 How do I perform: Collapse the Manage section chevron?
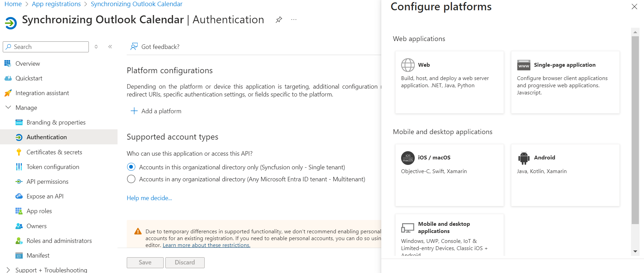8,107
